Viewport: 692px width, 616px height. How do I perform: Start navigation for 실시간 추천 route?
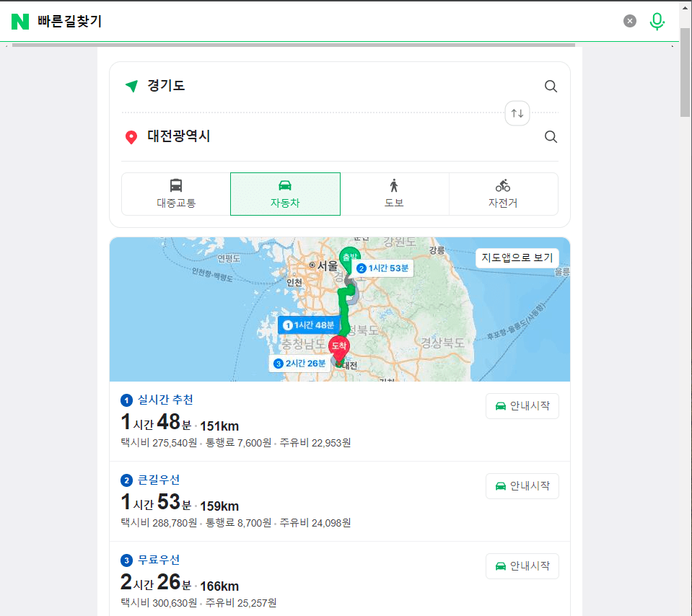click(x=522, y=405)
